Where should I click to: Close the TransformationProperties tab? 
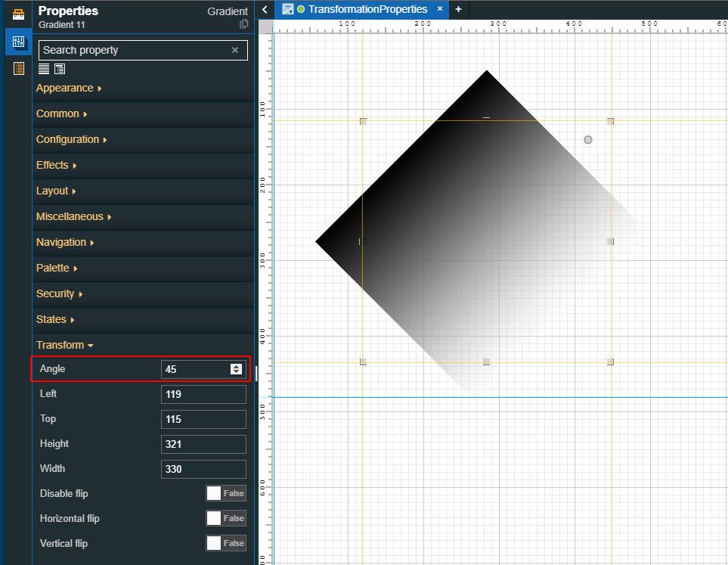pyautogui.click(x=440, y=9)
